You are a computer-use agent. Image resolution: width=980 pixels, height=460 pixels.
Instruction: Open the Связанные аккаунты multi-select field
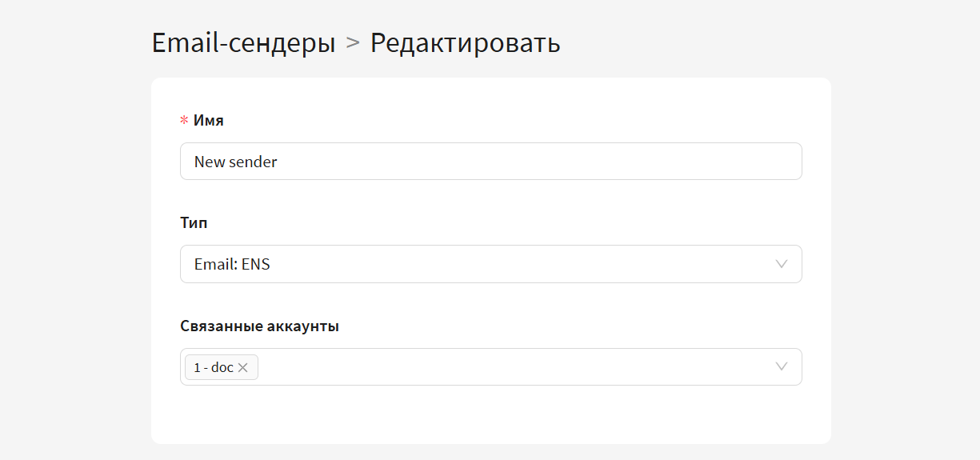coord(512,366)
